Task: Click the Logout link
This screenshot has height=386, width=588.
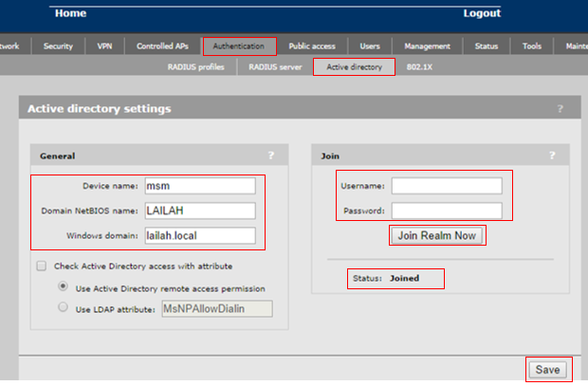Action: (x=482, y=13)
